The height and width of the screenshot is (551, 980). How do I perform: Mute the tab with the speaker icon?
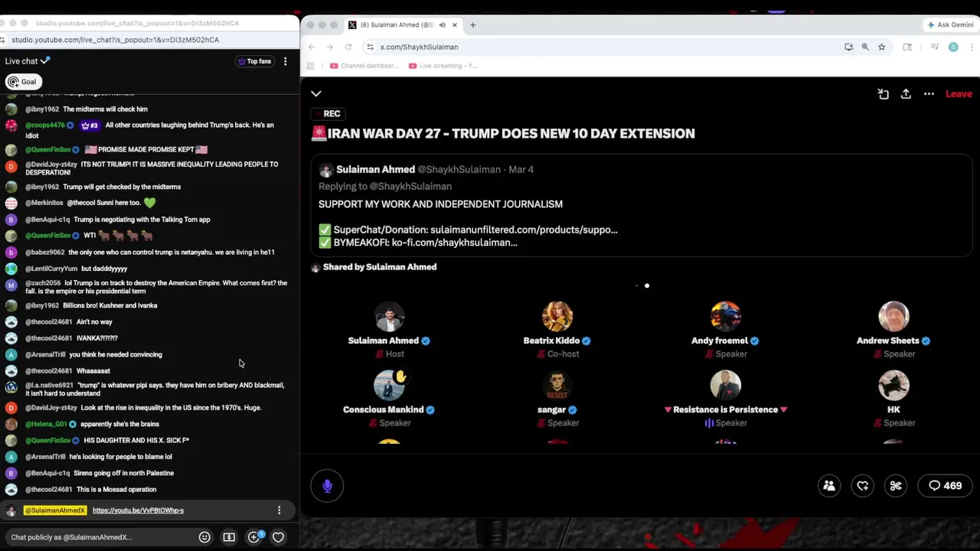tap(442, 24)
